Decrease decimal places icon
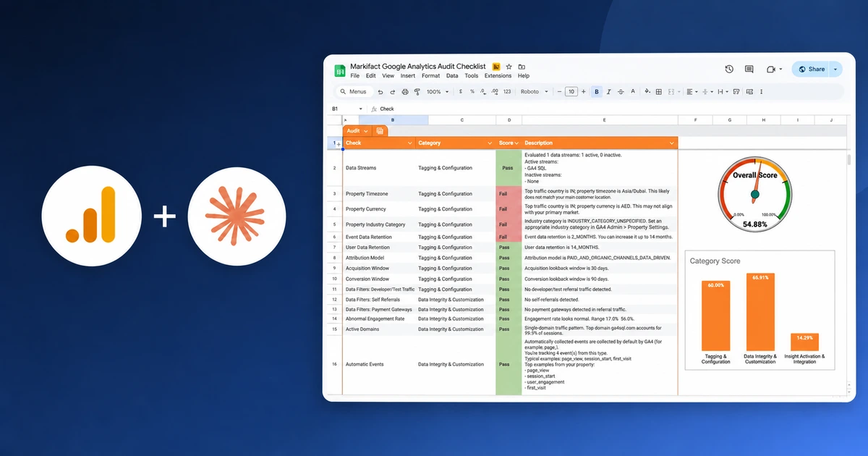Viewport: 868px width, 456px height. (482, 92)
